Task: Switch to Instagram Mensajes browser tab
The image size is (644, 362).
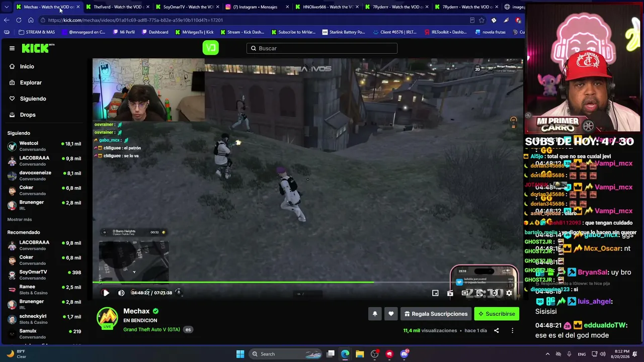Action: (257, 7)
